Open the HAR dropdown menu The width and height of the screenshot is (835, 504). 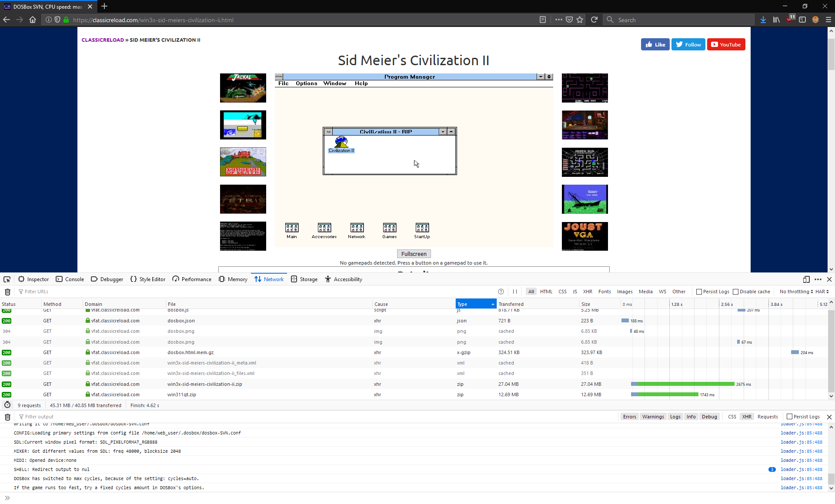[x=822, y=292]
